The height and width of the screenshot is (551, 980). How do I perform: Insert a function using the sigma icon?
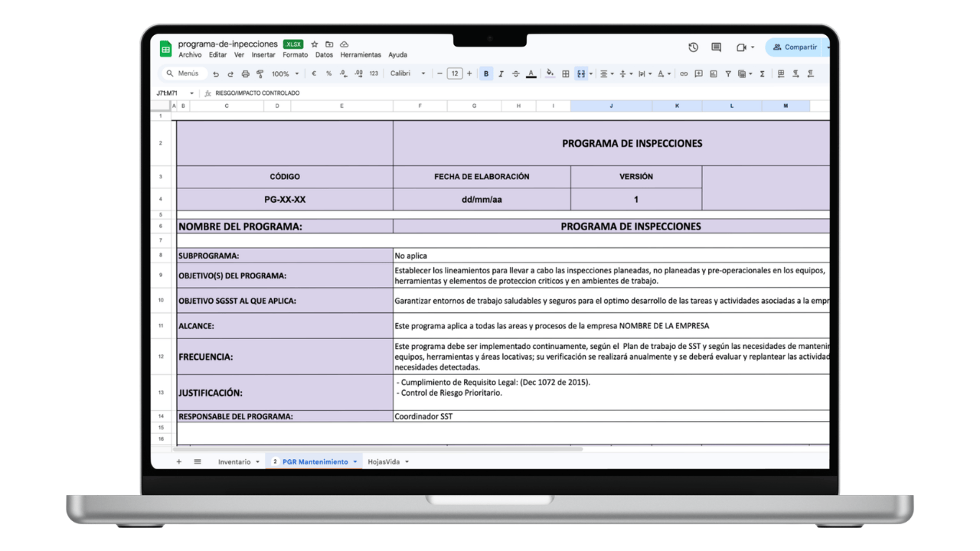[x=762, y=73]
